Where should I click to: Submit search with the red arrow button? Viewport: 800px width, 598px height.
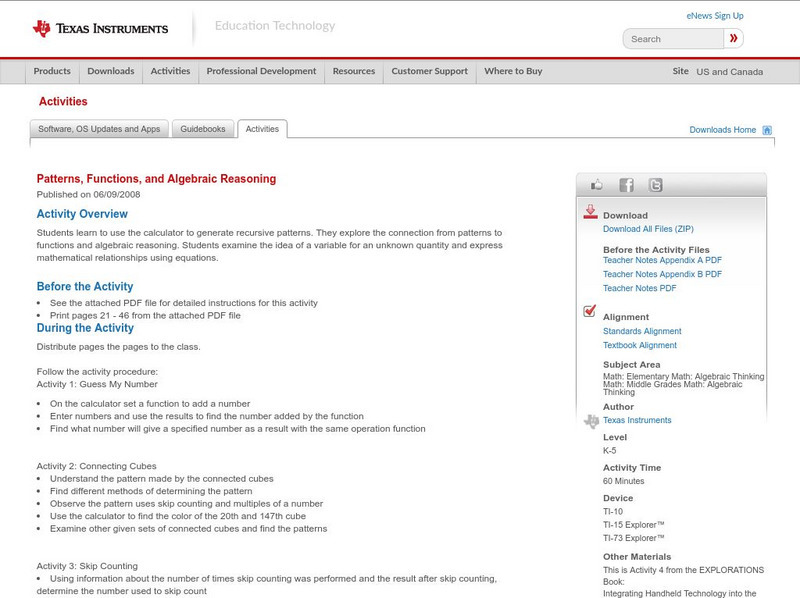tap(734, 38)
